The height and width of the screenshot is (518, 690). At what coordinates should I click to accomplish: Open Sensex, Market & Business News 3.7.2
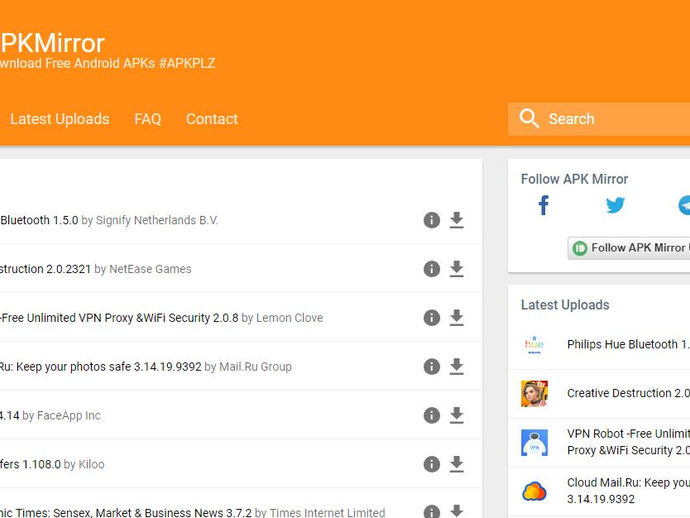click(125, 512)
